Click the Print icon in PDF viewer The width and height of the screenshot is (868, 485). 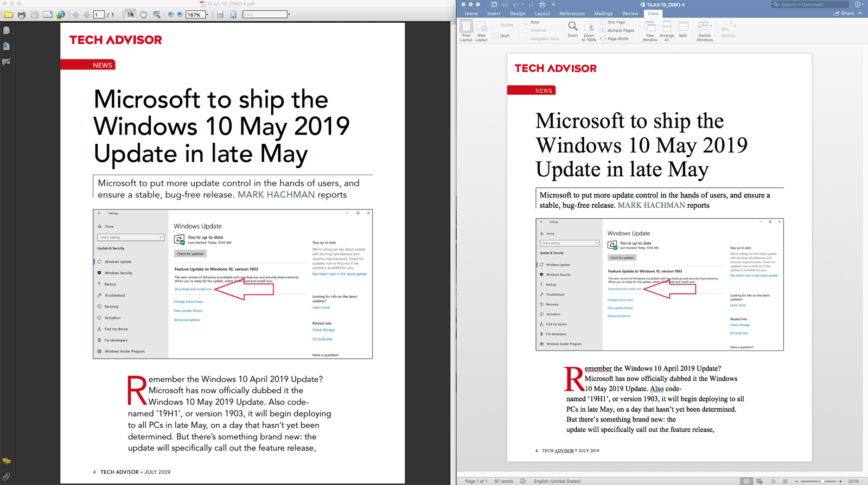pyautogui.click(x=22, y=15)
